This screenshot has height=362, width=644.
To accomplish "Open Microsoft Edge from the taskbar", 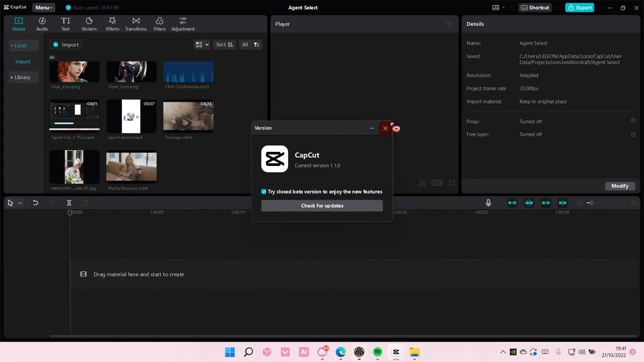I will [x=341, y=352].
